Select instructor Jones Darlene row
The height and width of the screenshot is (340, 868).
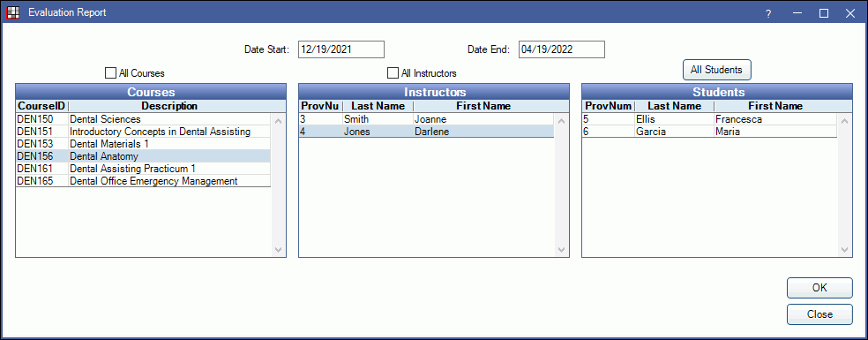point(426,132)
